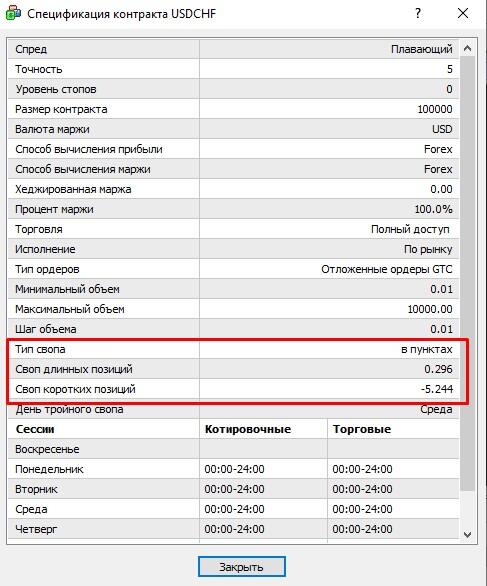Click the Своп длинных позиций value 0.296

point(438,369)
